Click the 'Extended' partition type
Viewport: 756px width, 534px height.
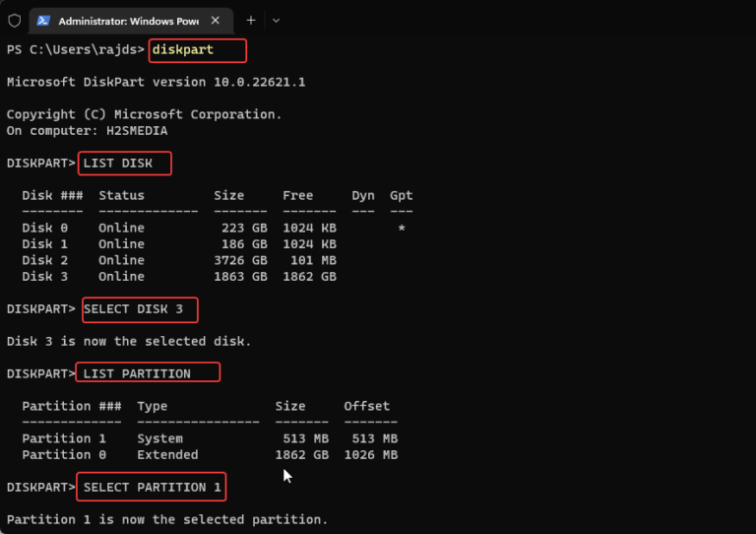click(x=167, y=455)
